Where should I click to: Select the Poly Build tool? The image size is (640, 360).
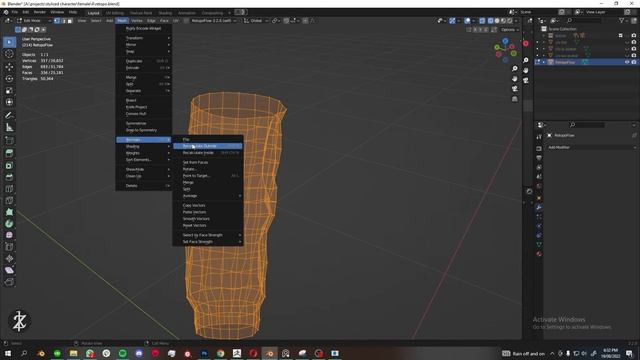click(x=9, y=212)
